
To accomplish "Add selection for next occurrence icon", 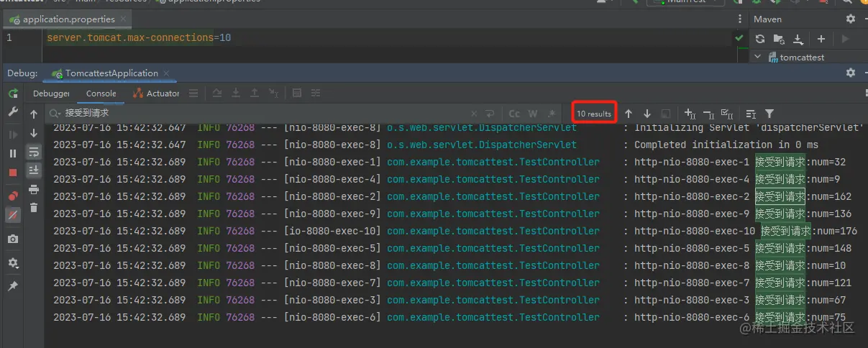I will click(690, 114).
